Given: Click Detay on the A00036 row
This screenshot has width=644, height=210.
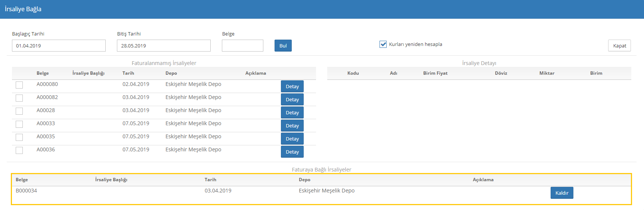Looking at the screenshot, I should click(292, 152).
